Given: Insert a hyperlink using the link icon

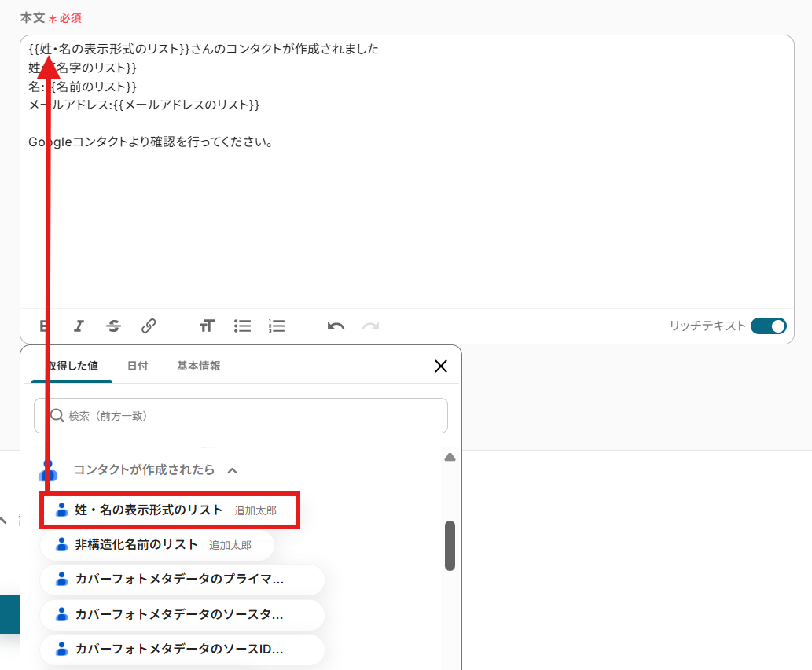Looking at the screenshot, I should pyautogui.click(x=149, y=326).
